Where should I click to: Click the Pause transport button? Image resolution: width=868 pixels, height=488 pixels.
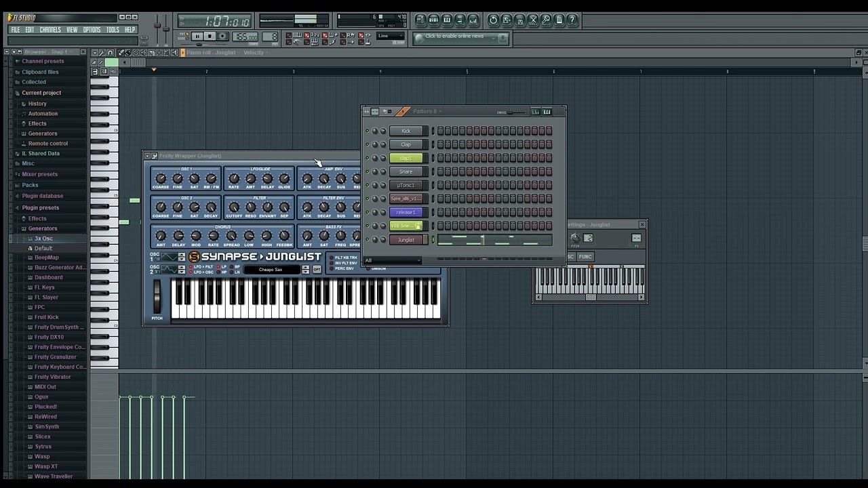pos(197,37)
